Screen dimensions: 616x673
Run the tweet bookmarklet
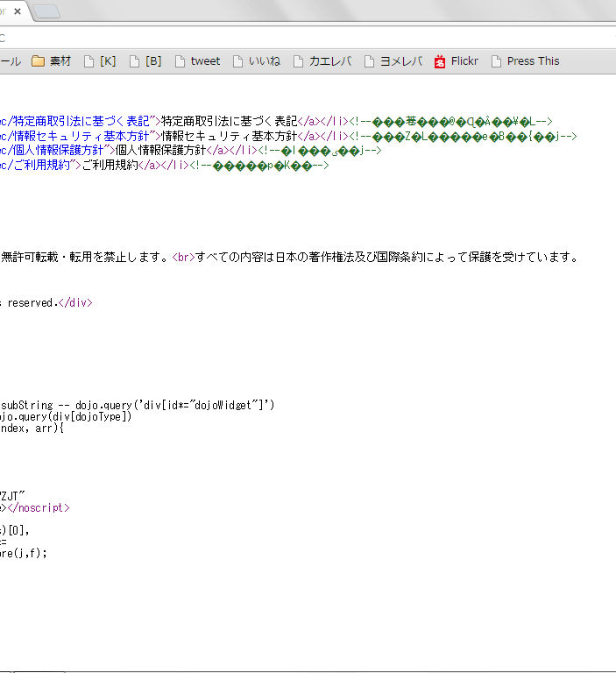coord(197,61)
